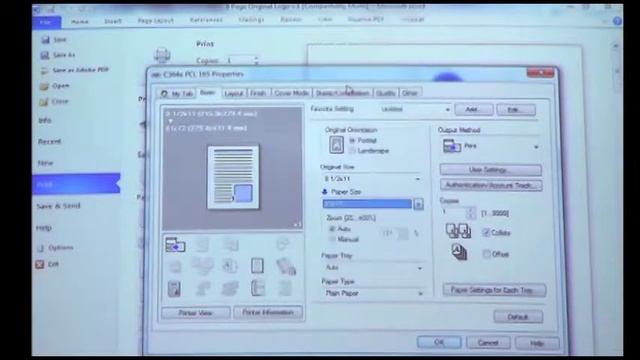Click the Open folder icon in backstage

point(44,86)
